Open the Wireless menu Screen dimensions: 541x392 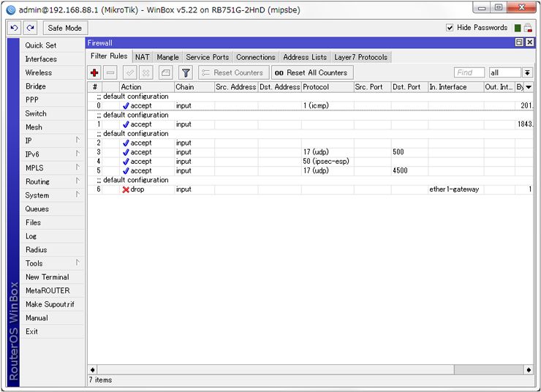(53, 72)
